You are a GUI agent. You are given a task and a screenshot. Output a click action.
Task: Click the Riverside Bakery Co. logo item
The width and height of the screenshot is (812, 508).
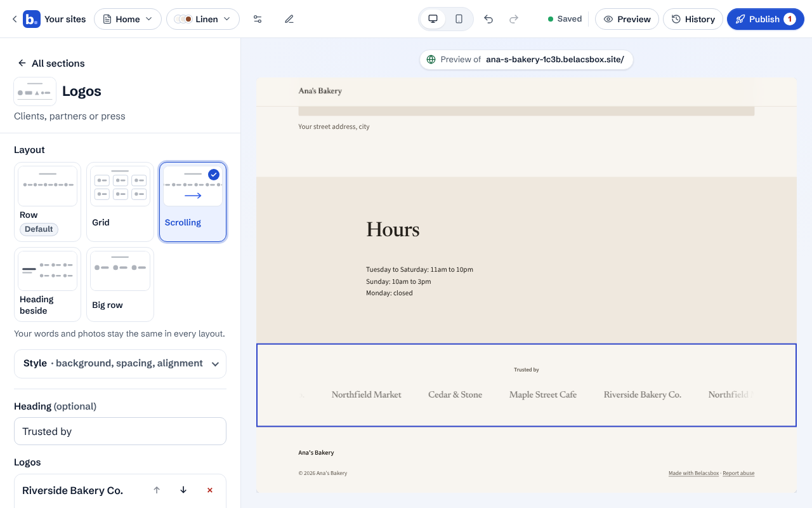click(x=72, y=490)
